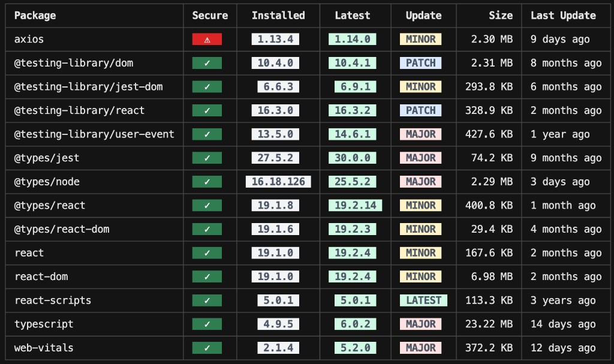Click the green checkmark for @types/jest

point(207,158)
